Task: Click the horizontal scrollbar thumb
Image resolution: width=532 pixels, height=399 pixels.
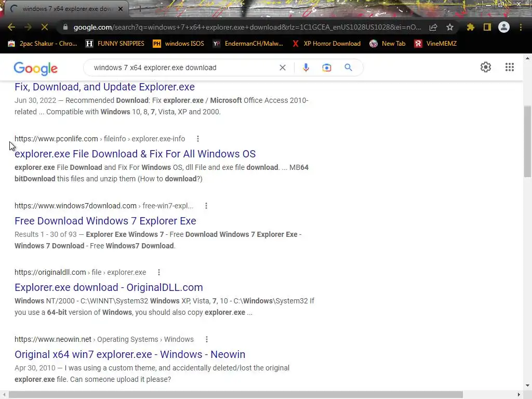Action: click(x=235, y=395)
